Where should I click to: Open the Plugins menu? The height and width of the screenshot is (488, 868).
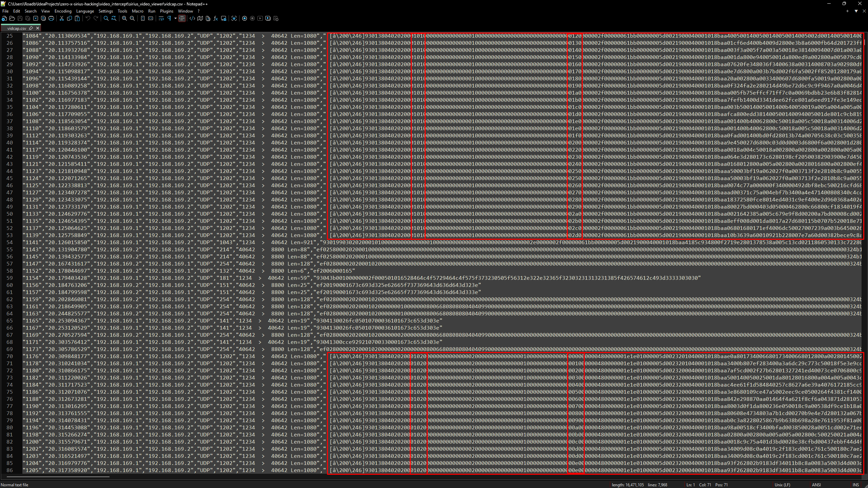point(167,11)
